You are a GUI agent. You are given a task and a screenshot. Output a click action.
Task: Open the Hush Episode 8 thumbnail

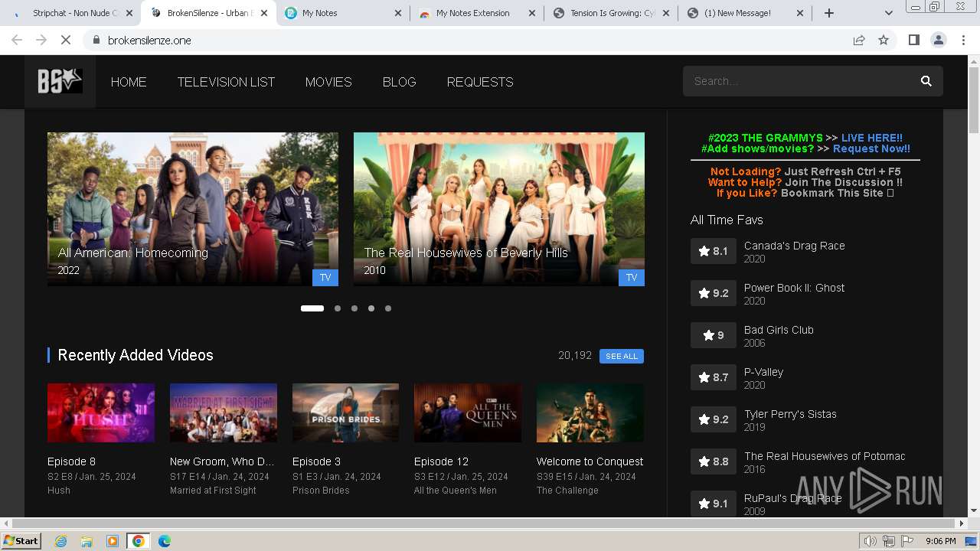pos(101,413)
